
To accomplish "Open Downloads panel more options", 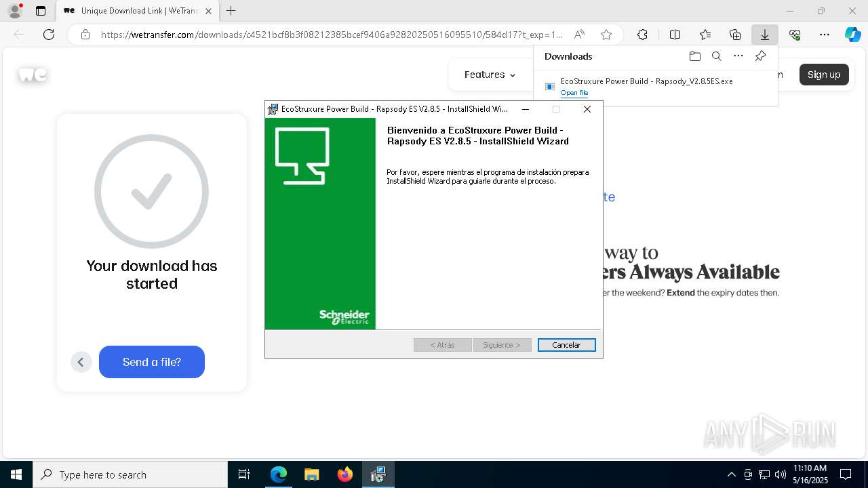I will tap(738, 56).
